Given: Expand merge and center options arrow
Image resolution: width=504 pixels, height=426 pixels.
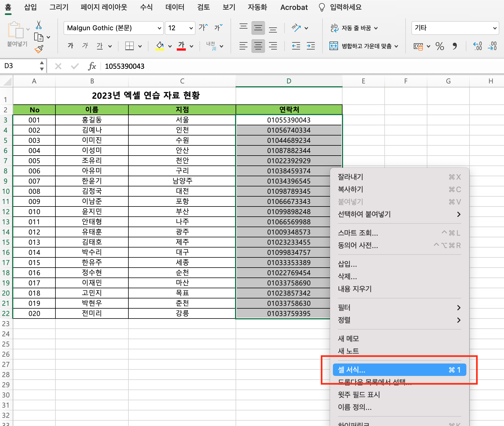Looking at the screenshot, I should [396, 46].
